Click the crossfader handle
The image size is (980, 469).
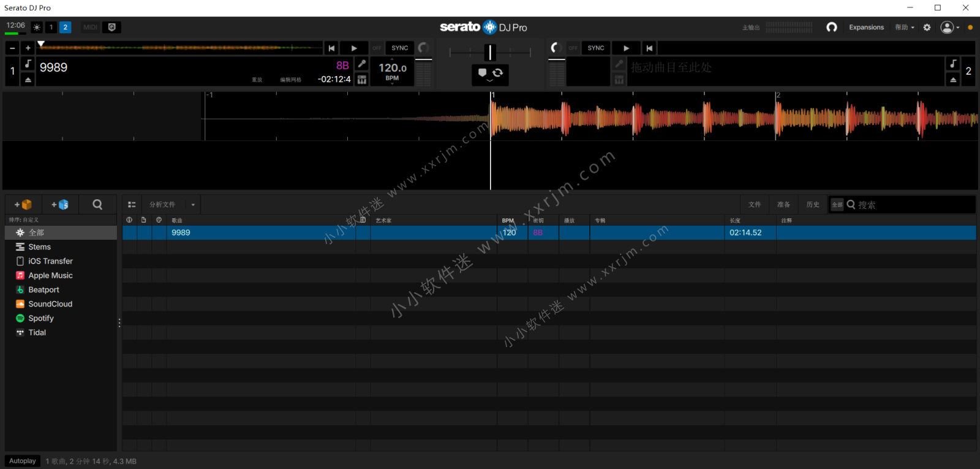[x=490, y=52]
